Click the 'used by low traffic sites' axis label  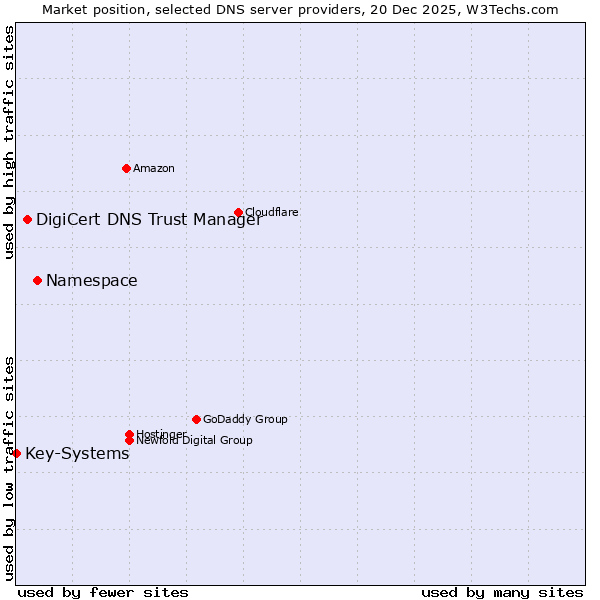tap(9, 467)
